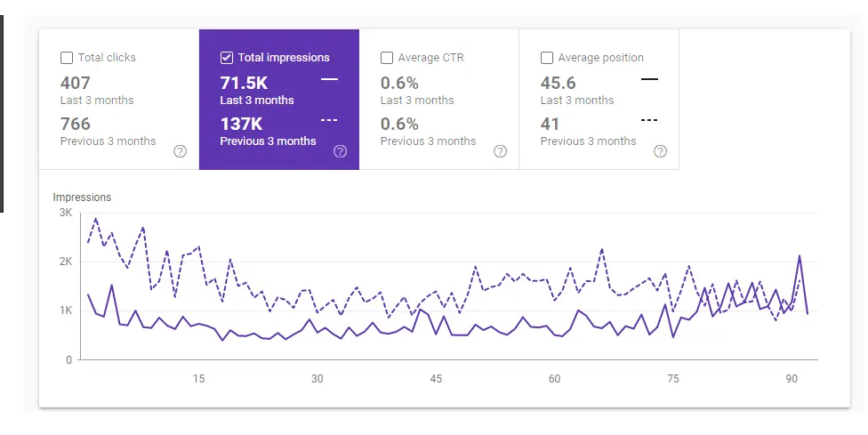The width and height of the screenshot is (868, 435).
Task: Open help icon on Average position card
Action: click(660, 151)
